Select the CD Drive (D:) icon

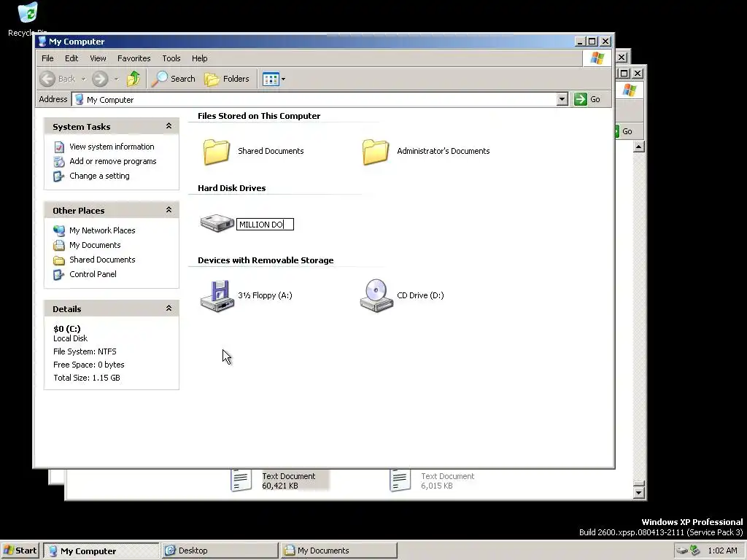376,295
